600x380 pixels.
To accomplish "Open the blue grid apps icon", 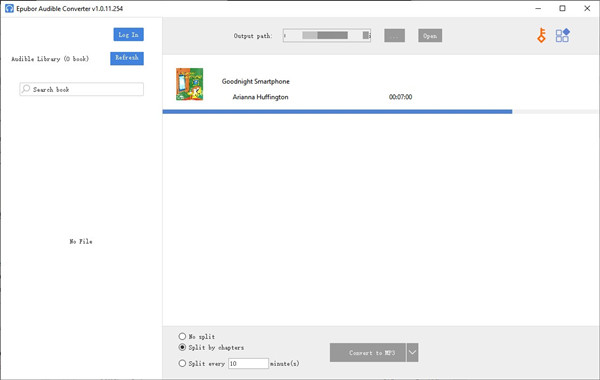I will click(x=562, y=35).
